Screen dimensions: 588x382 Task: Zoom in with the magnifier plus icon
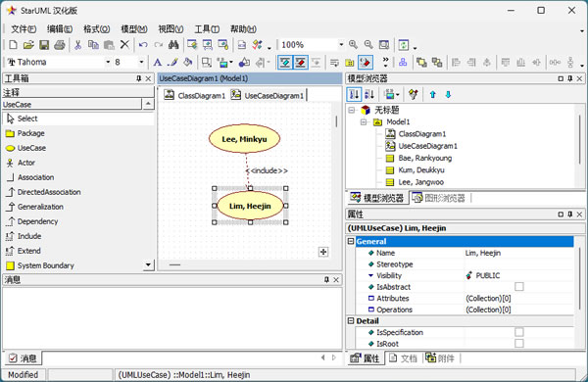[353, 45]
